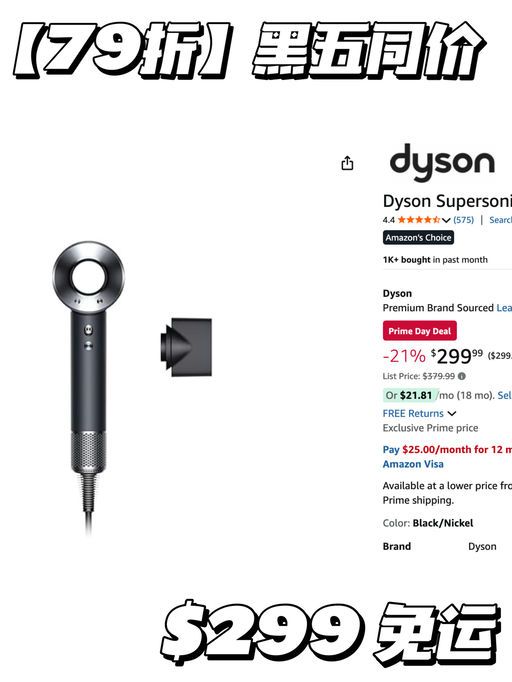512x682 pixels.
Task: Open the 575 reviews link
Action: pyautogui.click(x=463, y=220)
